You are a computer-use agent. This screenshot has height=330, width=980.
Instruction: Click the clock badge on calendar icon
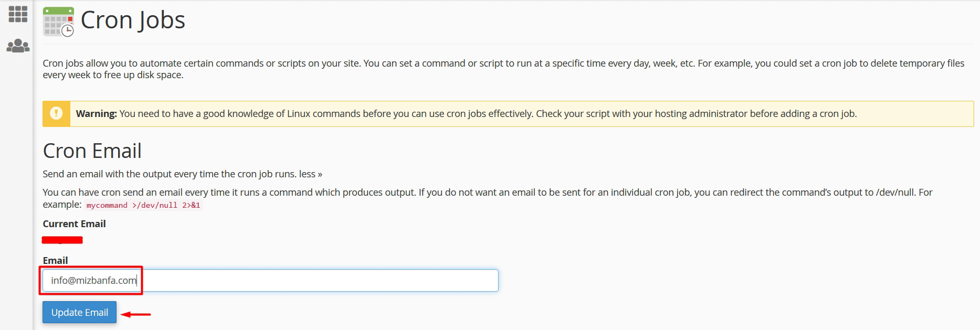68,31
